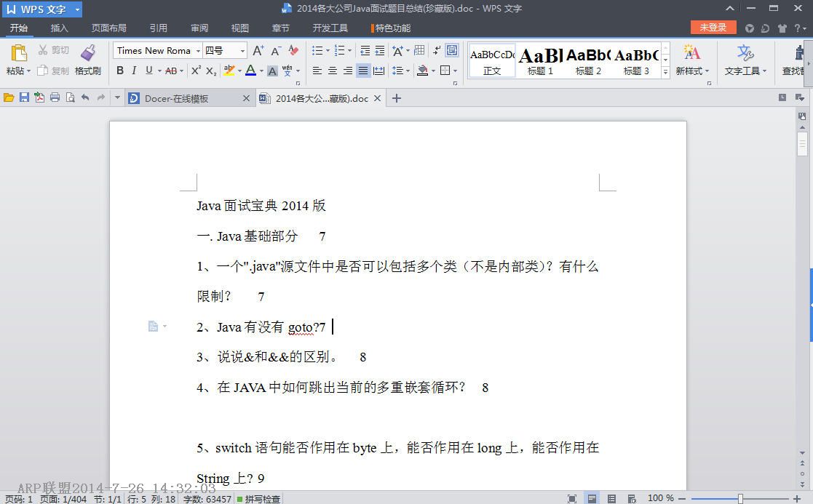
Task: Click 拼写检查 spell check in status bar
Action: click(x=258, y=499)
